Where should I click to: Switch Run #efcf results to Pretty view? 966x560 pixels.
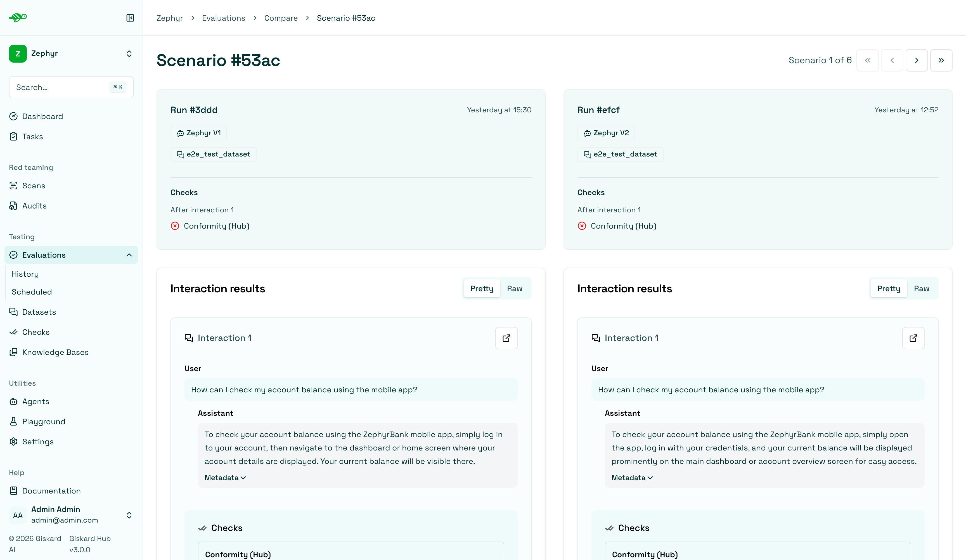click(889, 289)
